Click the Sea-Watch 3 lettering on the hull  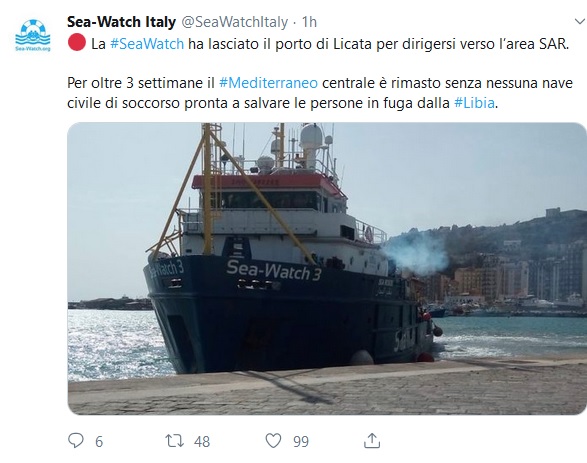point(274,270)
